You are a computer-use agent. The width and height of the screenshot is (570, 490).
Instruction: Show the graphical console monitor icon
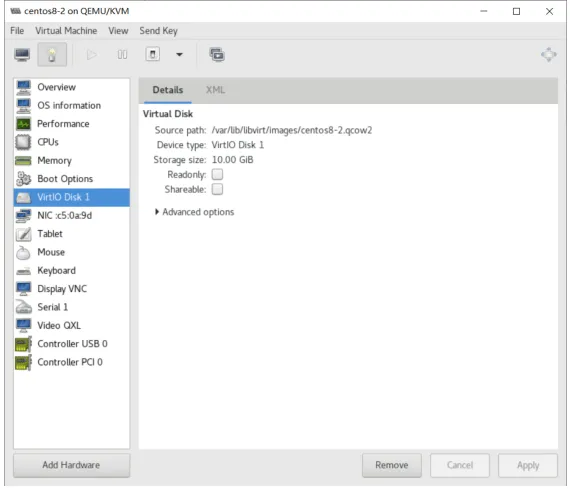22,55
